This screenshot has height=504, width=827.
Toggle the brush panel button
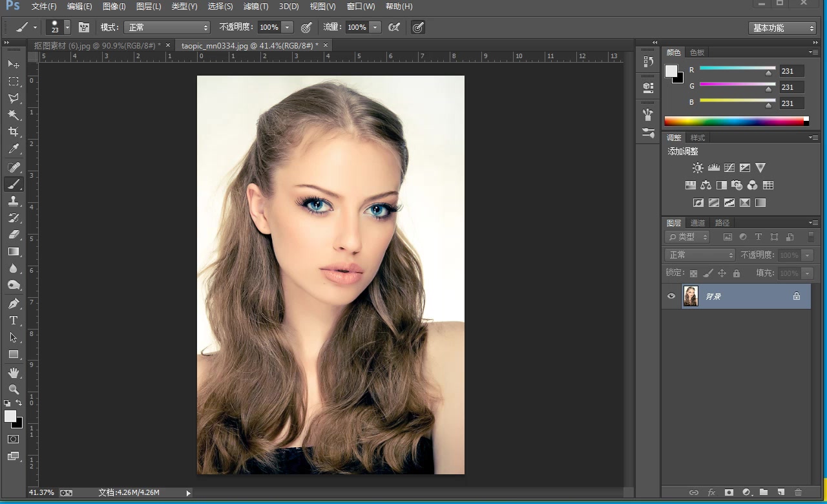(84, 27)
